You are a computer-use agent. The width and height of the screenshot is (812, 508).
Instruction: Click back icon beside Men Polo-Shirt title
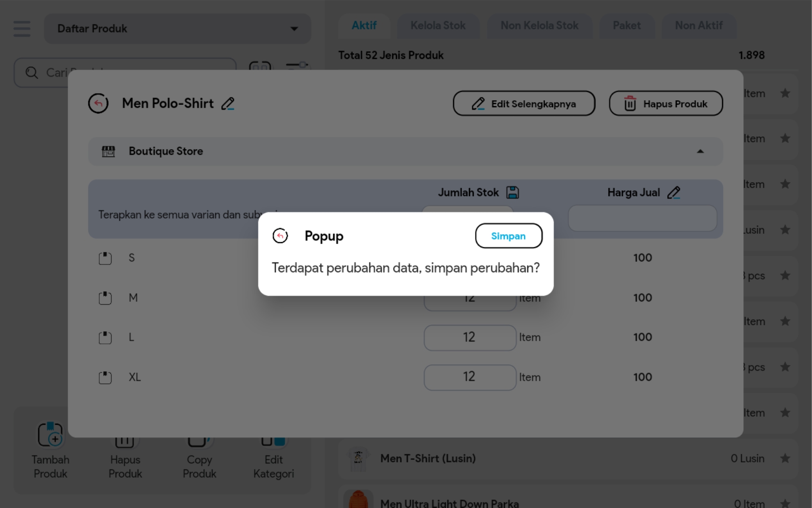coord(98,103)
